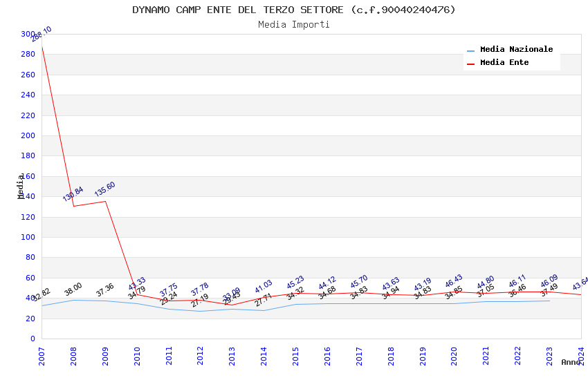Click the 27.71 data label

[264, 300]
